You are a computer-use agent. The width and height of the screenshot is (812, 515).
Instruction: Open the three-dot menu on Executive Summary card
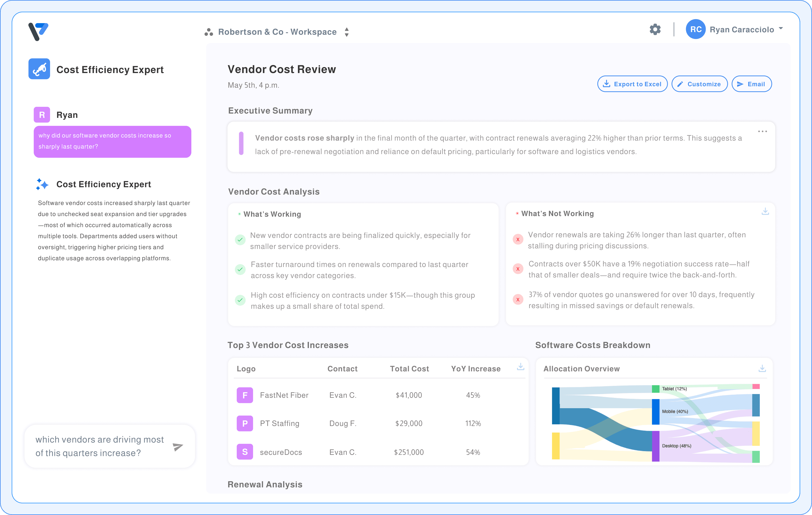(763, 132)
